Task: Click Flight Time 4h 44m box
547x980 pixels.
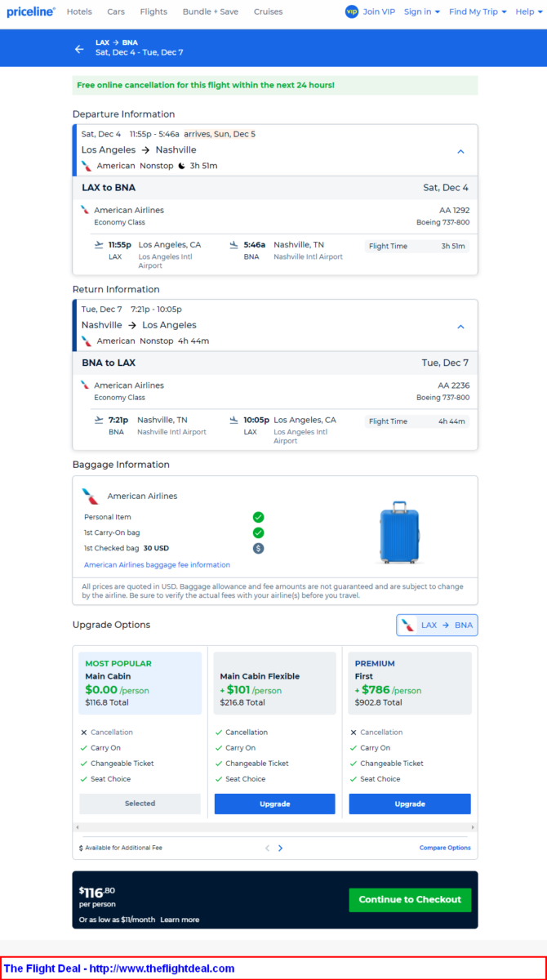Action: click(x=416, y=421)
